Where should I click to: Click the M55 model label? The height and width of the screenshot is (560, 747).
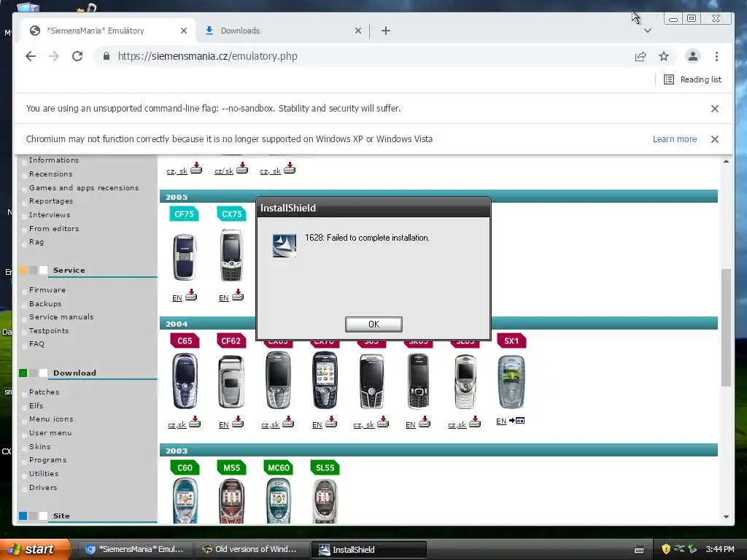(231, 467)
